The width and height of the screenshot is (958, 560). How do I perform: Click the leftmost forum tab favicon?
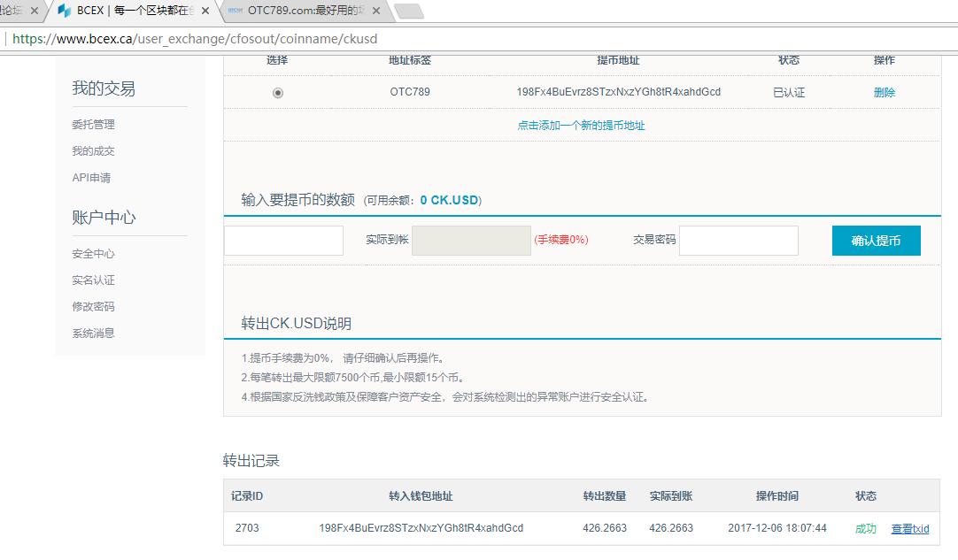pyautogui.click(x=7, y=12)
